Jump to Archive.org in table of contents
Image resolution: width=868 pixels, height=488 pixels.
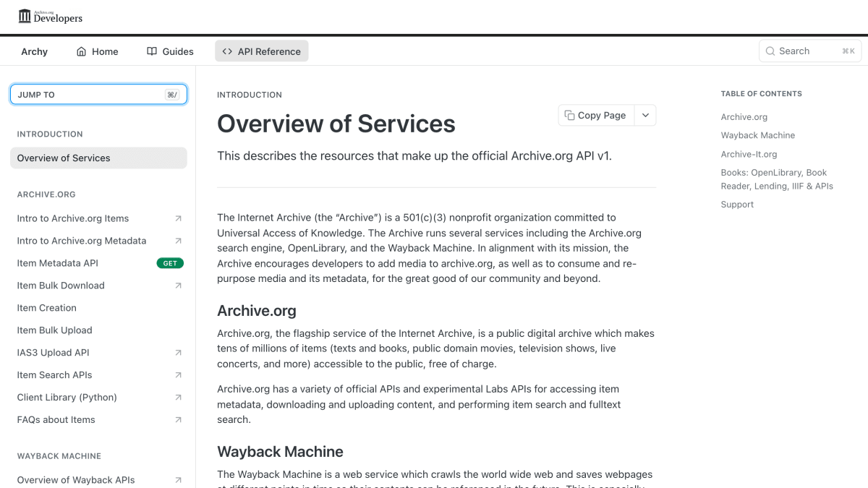[x=744, y=117]
